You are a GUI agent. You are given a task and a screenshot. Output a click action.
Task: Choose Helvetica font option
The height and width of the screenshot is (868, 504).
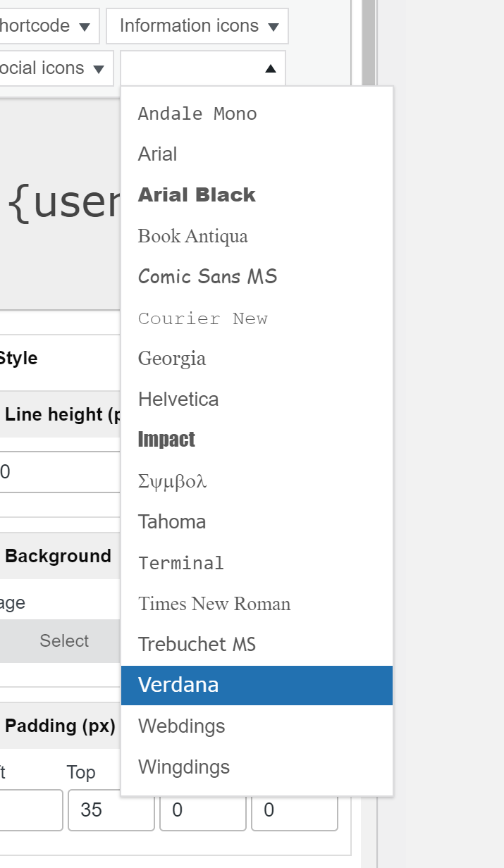pyautogui.click(x=257, y=399)
